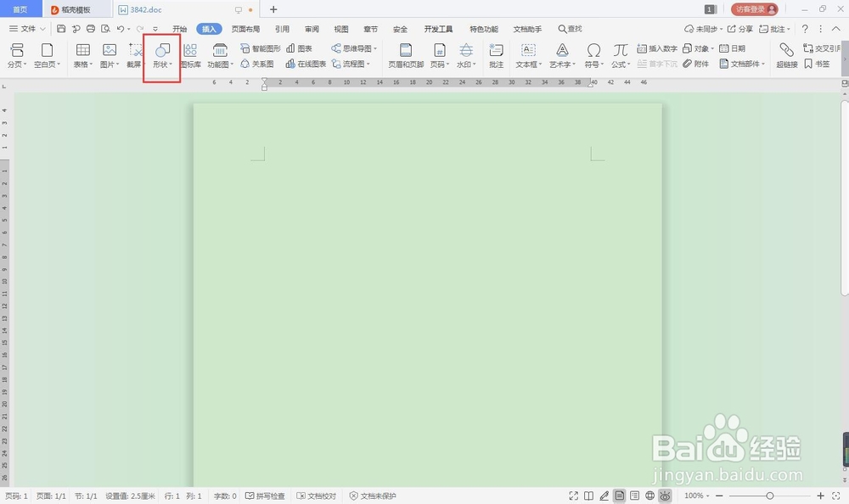Click the zoom out minus button
This screenshot has width=849, height=504.
point(719,496)
